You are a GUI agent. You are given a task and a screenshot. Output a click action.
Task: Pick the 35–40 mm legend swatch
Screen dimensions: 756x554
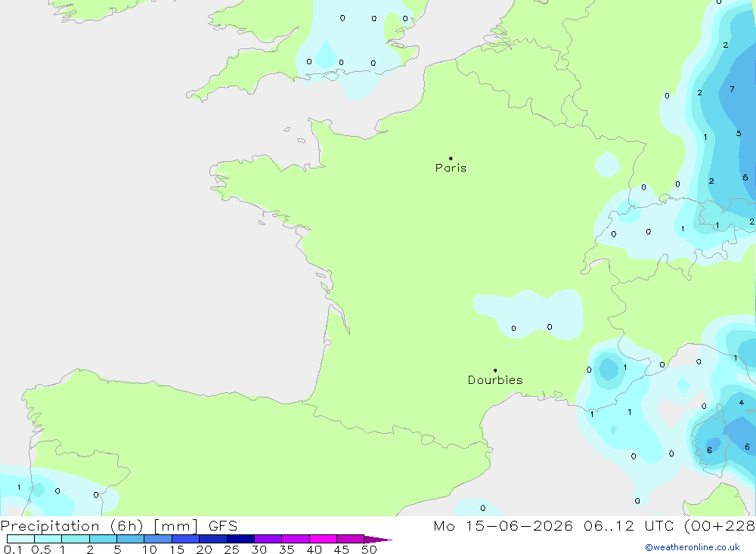(296, 539)
